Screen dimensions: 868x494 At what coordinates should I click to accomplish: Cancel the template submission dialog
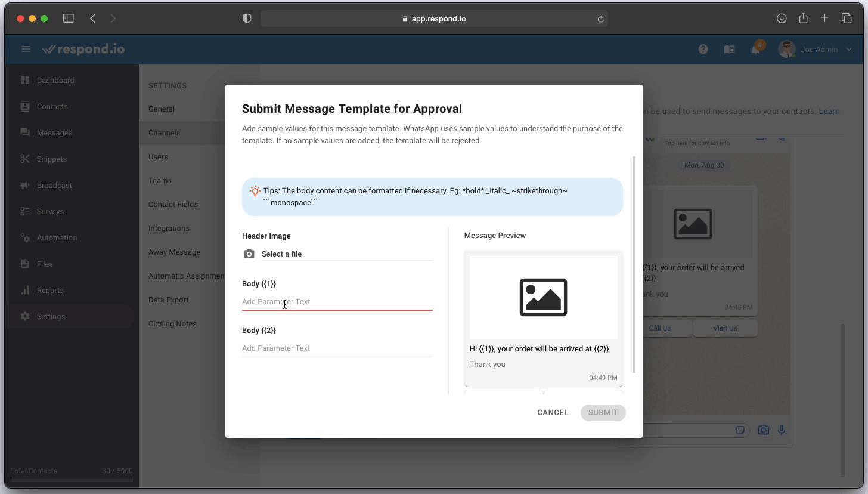[x=553, y=413]
